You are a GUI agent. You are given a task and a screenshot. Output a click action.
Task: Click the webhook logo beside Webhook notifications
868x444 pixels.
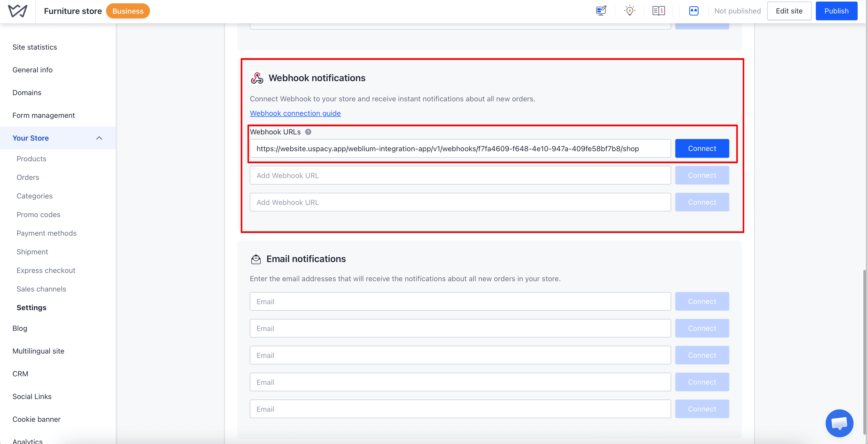click(x=257, y=78)
